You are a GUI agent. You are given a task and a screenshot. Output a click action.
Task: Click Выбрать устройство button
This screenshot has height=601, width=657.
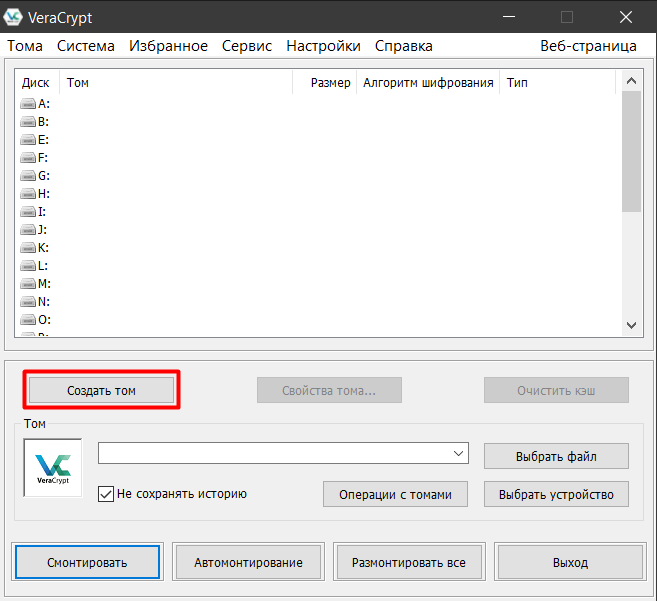[556, 494]
